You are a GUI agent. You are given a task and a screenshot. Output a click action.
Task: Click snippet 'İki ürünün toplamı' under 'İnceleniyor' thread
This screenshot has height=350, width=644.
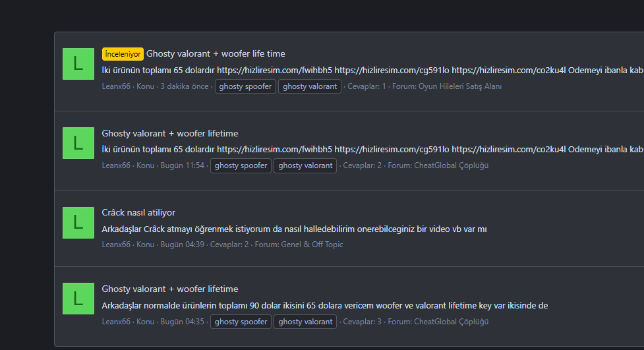372,71
